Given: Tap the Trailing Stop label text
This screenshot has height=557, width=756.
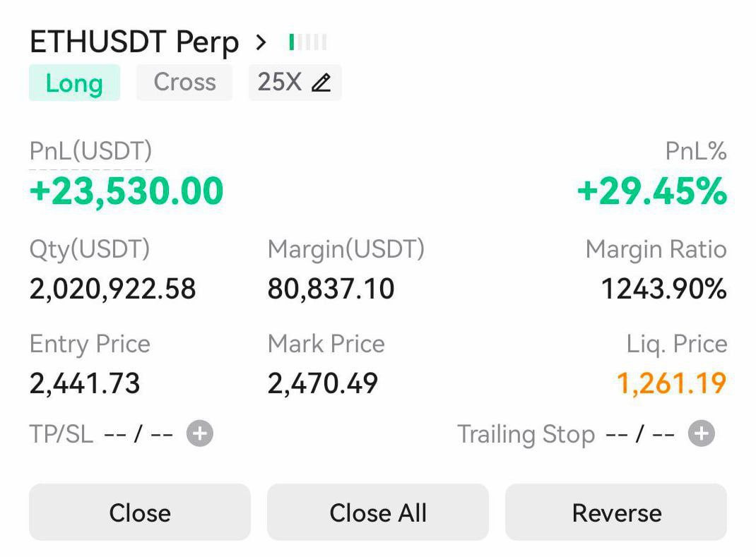Looking at the screenshot, I should click(526, 434).
